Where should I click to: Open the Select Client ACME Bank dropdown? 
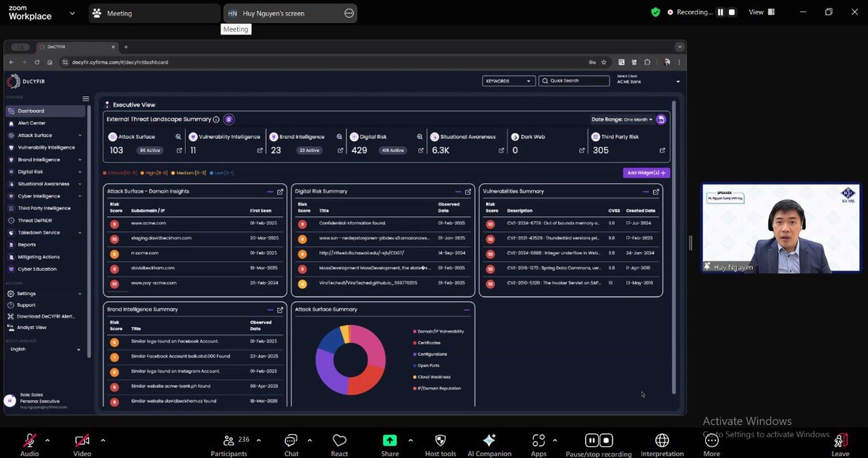tap(649, 80)
